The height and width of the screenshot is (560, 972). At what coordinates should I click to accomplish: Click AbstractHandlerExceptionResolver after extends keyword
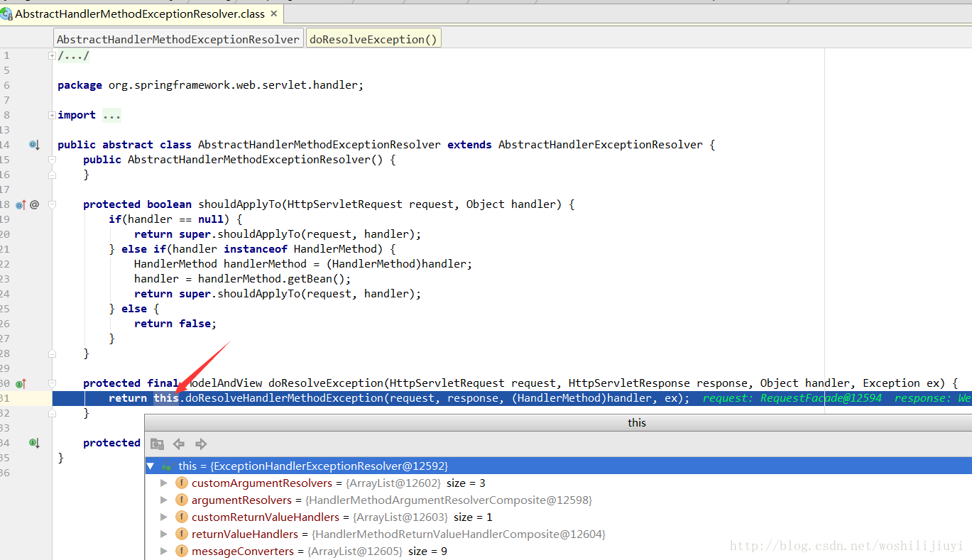click(x=601, y=145)
